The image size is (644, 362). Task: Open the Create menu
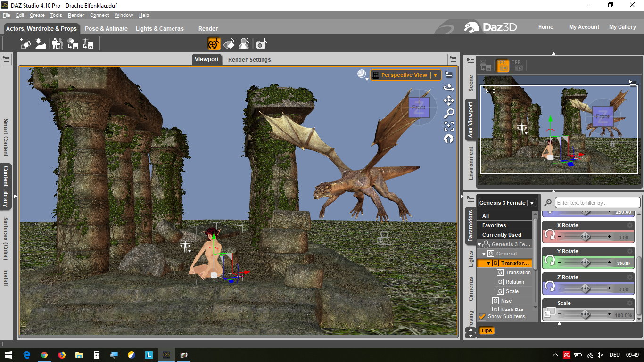click(x=37, y=15)
